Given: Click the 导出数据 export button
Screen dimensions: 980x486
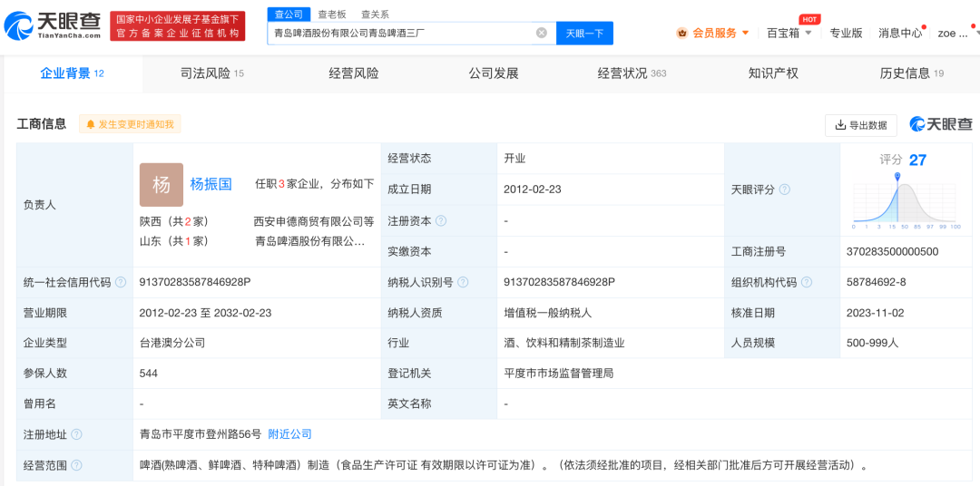Looking at the screenshot, I should pos(861,125).
